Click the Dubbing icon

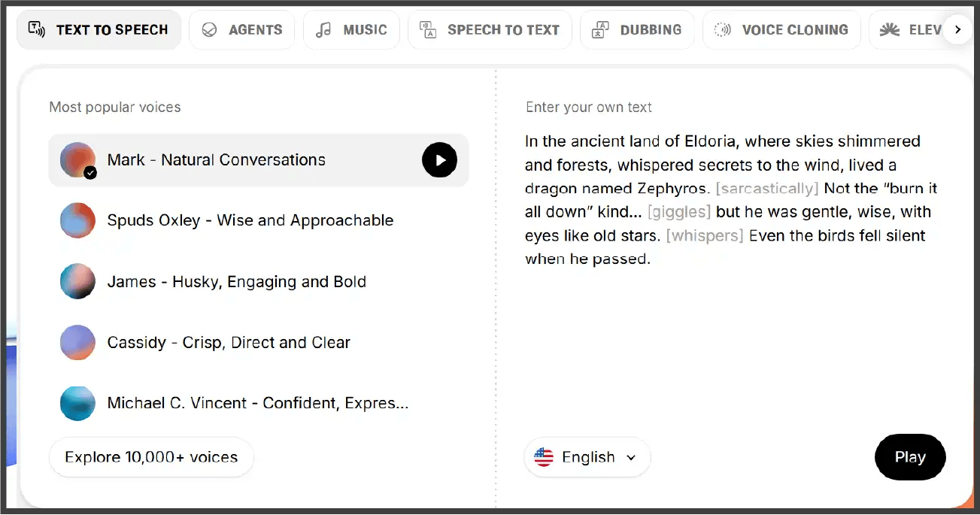click(x=599, y=29)
